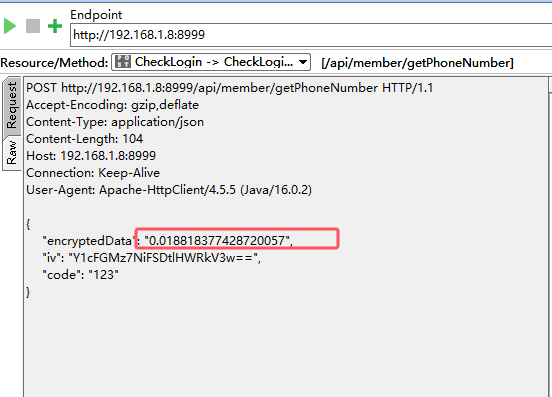Click the POST request line text
The width and height of the screenshot is (552, 397).
coord(230,88)
